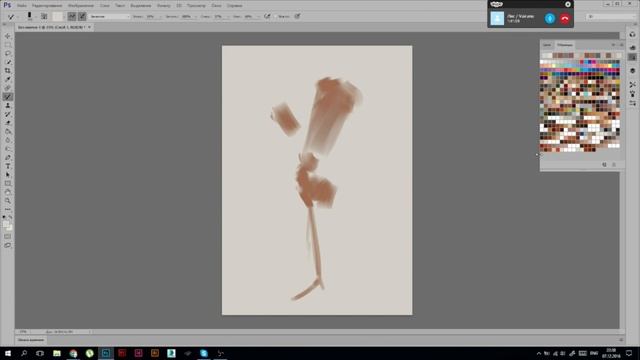Select the Quick Selection tool
640x360 pixels.
8,62
